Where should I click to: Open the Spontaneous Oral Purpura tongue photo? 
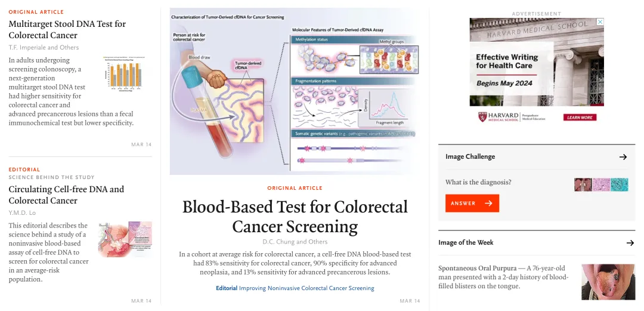pos(608,282)
